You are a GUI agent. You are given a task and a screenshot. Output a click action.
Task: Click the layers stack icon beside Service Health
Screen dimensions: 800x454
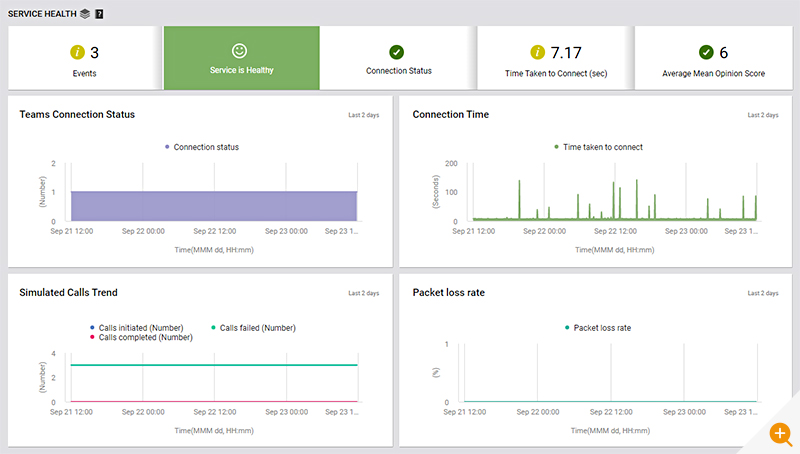click(x=85, y=14)
